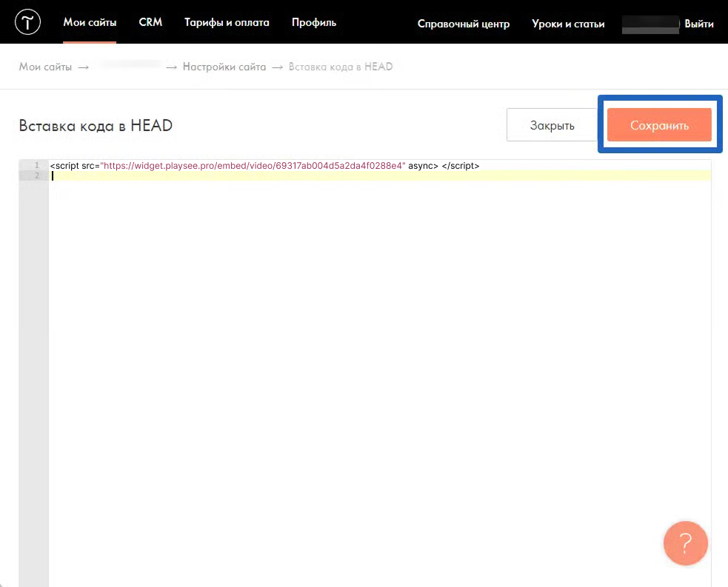
Task: Click line number 1 in editor gutter
Action: pos(36,165)
